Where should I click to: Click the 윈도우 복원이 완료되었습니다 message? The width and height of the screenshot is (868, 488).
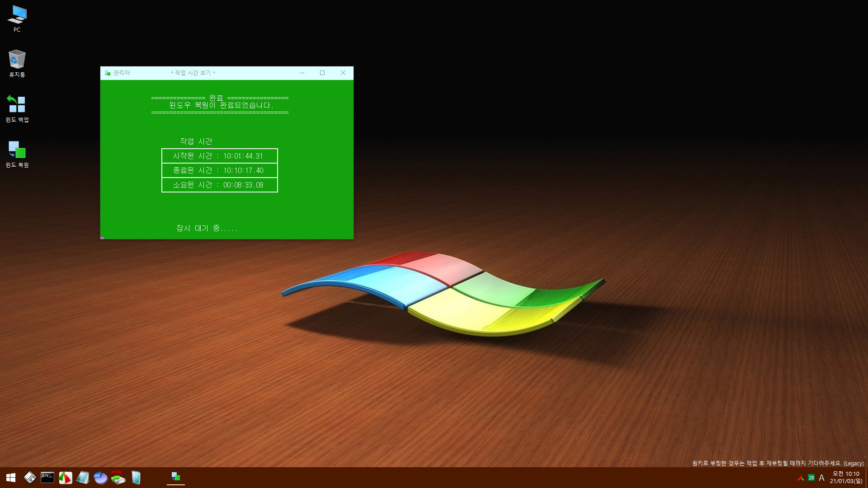coord(221,105)
